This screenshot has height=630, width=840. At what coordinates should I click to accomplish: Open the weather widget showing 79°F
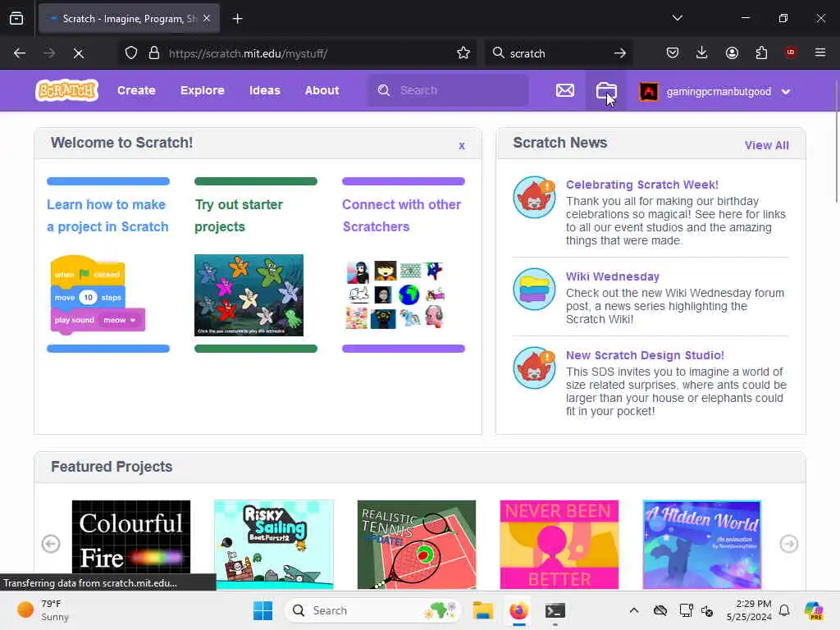(x=43, y=610)
